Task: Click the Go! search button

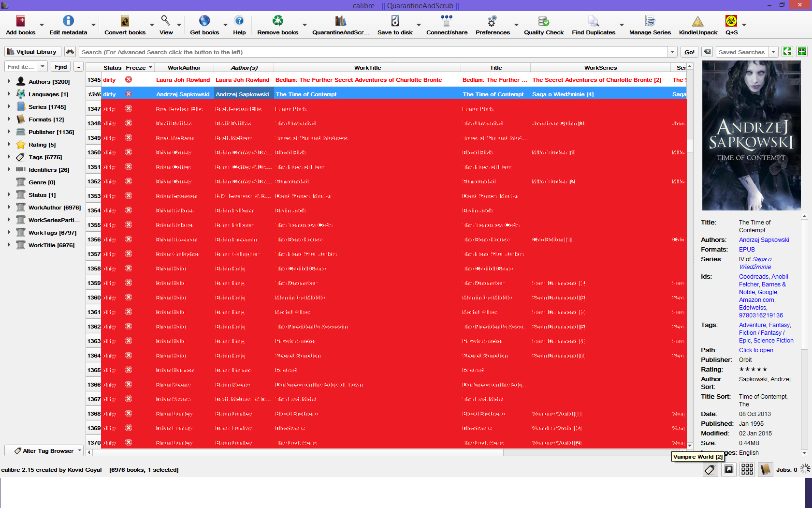Action: [689, 52]
